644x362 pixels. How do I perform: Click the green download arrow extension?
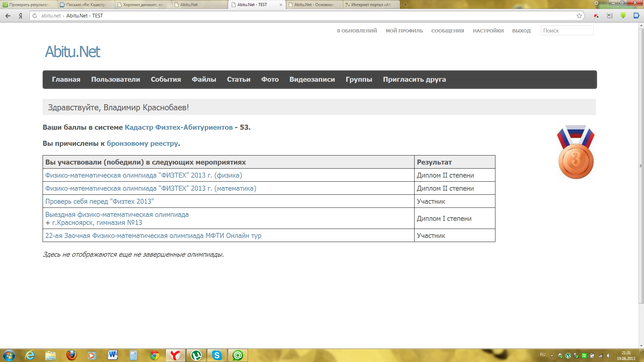coord(623,16)
